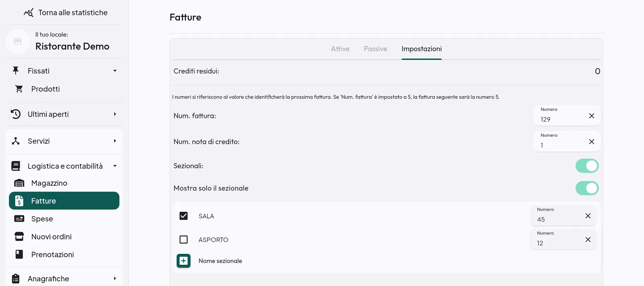Image resolution: width=644 pixels, height=286 pixels.
Task: Clear the Num. nota di credito value
Action: (x=591, y=142)
